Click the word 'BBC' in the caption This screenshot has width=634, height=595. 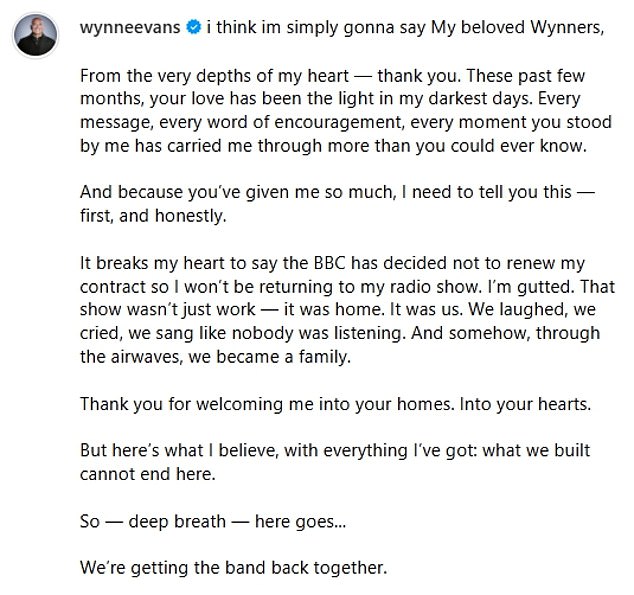pos(330,263)
